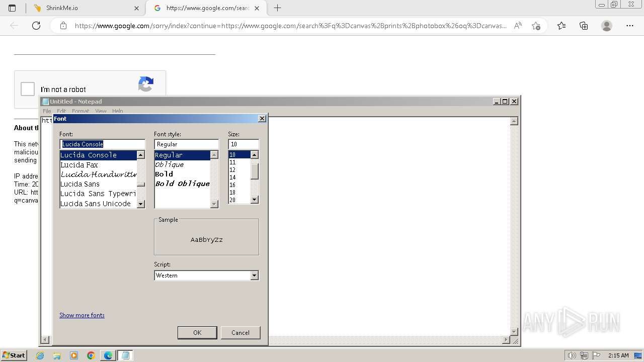Open Windows Media Player taskbar icon
Screen dimensions: 644x362
point(74,355)
